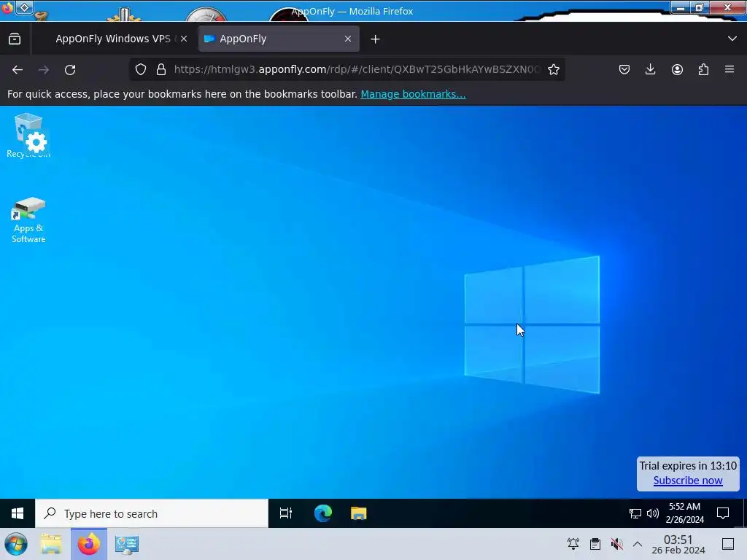Close the AppOnFly Windows VPS tab
The image size is (747, 560).
click(184, 39)
